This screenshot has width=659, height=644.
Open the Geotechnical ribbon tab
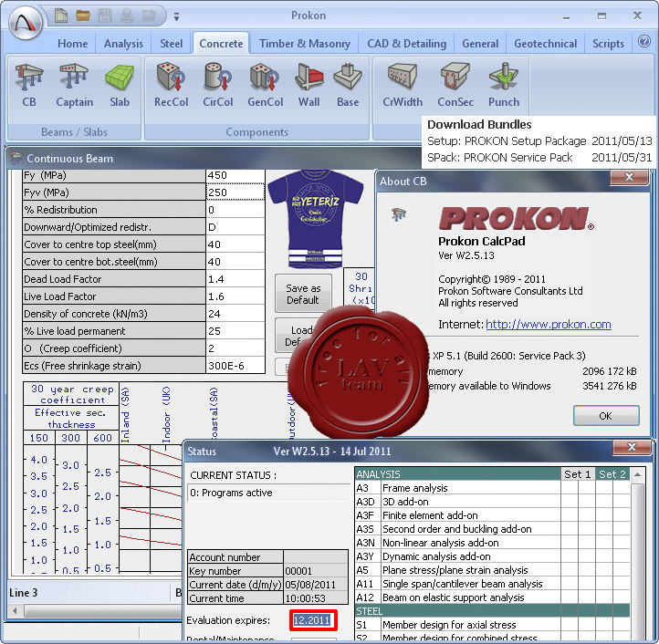[546, 44]
